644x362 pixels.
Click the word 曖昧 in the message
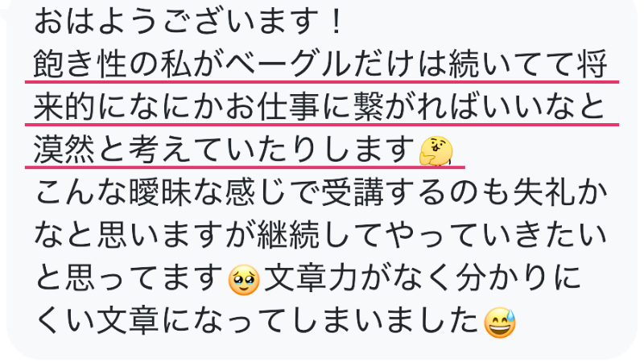[161, 192]
